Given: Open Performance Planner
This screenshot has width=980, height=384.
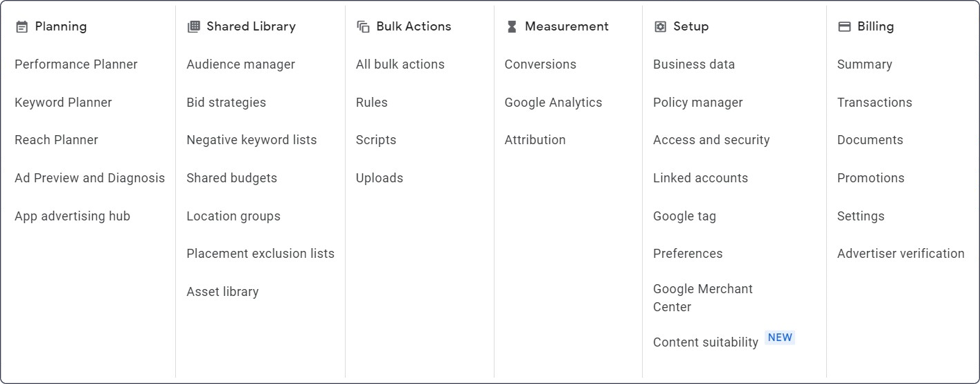Looking at the screenshot, I should point(76,64).
